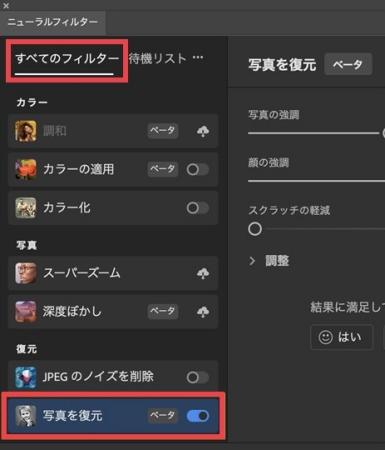This screenshot has width=385, height=450.
Task: Click the ベータ badge beside 写真を復元 heading
Action: tap(348, 64)
